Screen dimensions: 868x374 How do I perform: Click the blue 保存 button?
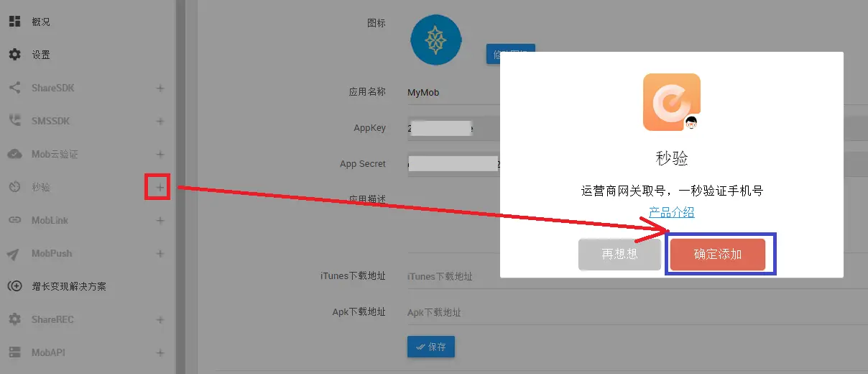[x=431, y=347]
